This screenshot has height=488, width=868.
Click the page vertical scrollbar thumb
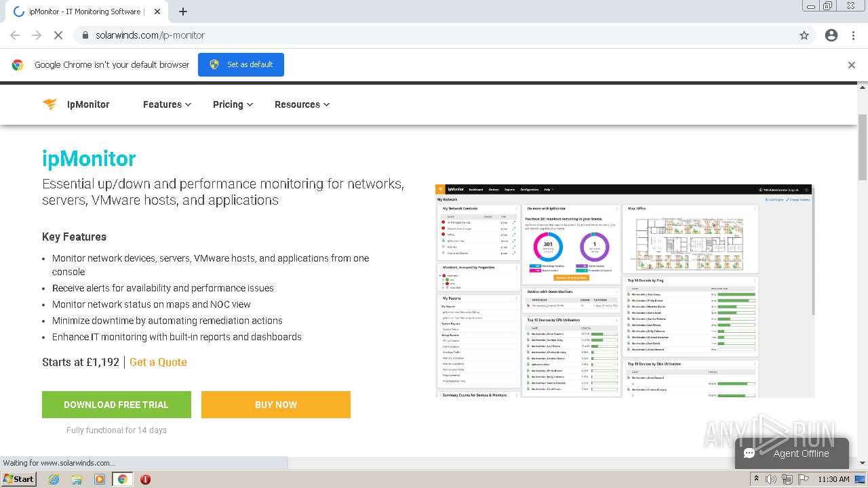click(x=863, y=147)
